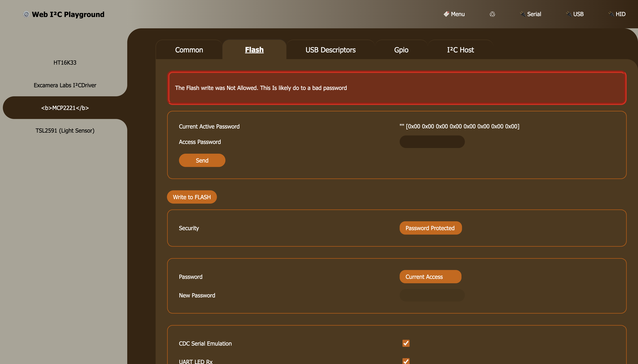Toggle Password Protected security setting
This screenshot has width=638, height=364.
tap(430, 227)
